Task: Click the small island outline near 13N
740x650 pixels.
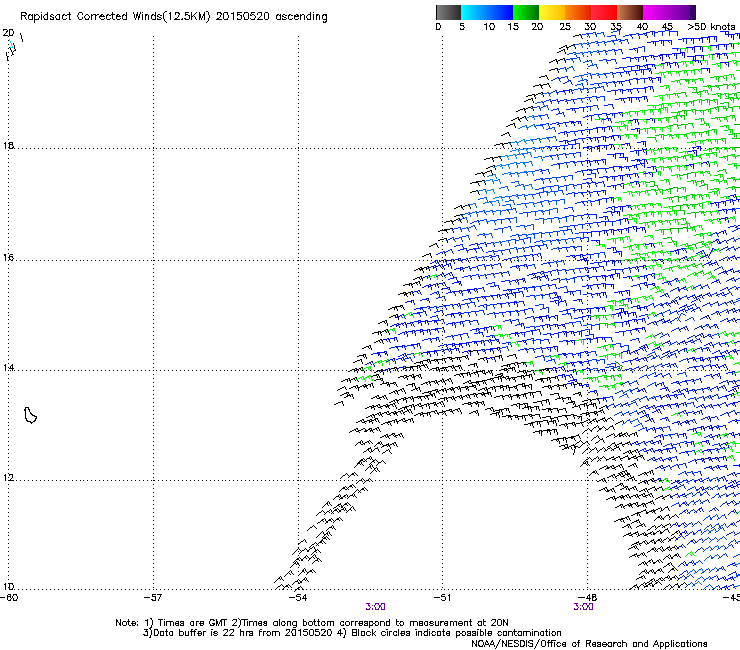Action: (30, 415)
